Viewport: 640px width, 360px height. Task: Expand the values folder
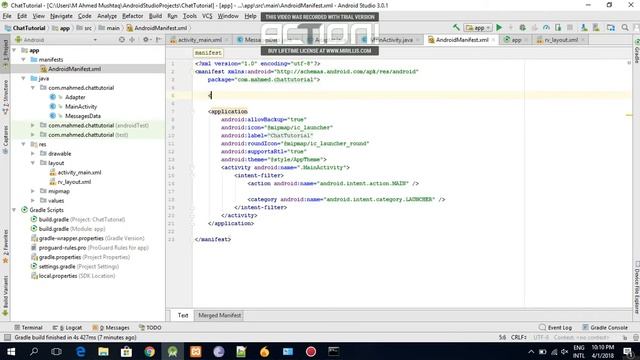(x=33, y=200)
